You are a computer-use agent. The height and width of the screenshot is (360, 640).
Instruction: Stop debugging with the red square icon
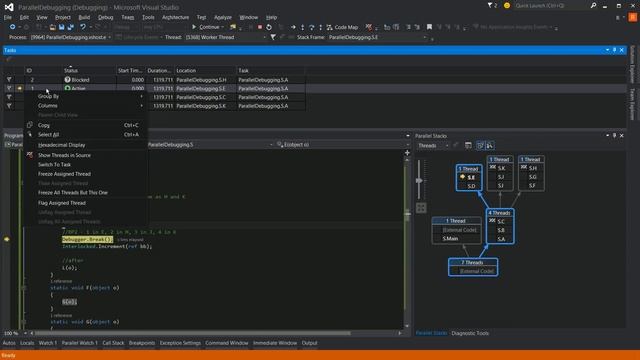(x=260, y=27)
